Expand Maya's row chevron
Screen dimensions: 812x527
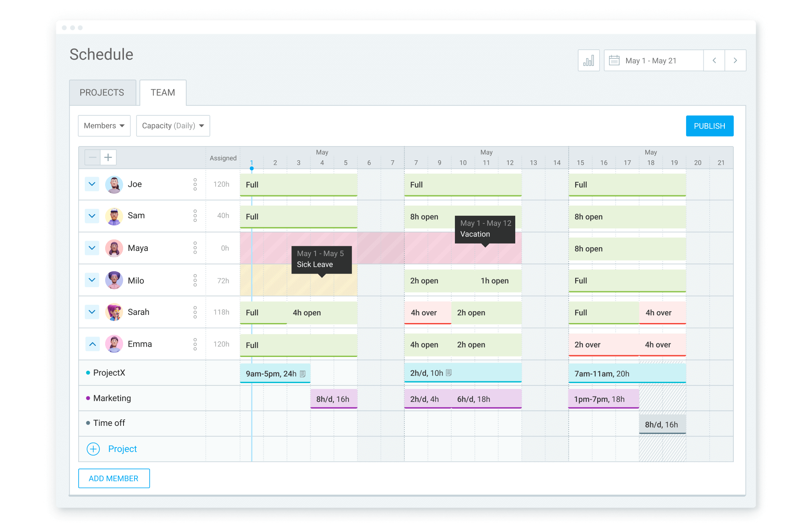92,248
